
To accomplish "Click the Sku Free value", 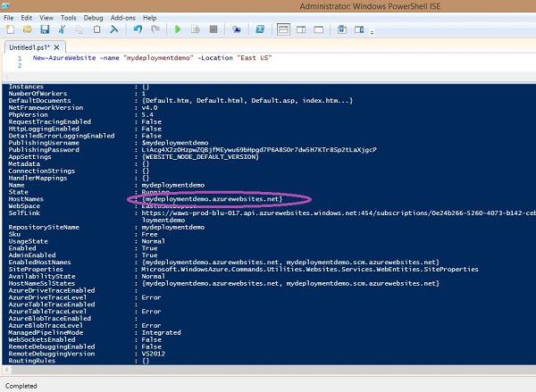I will point(149,234).
